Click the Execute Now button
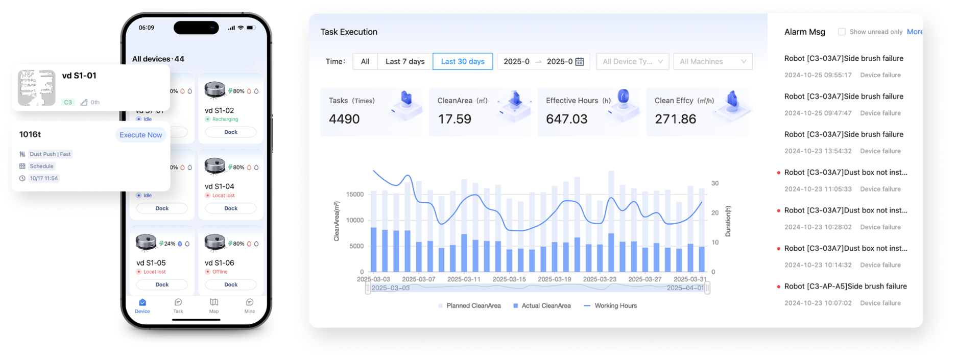 (x=140, y=135)
